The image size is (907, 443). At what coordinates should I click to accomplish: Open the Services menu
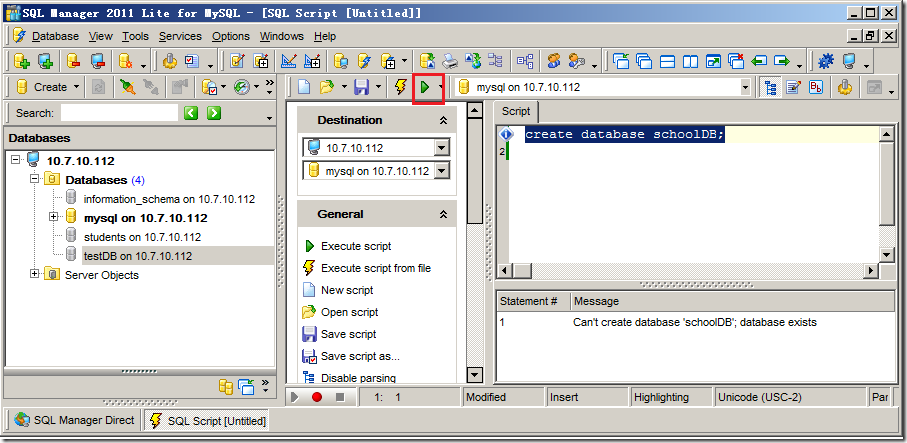pyautogui.click(x=180, y=36)
